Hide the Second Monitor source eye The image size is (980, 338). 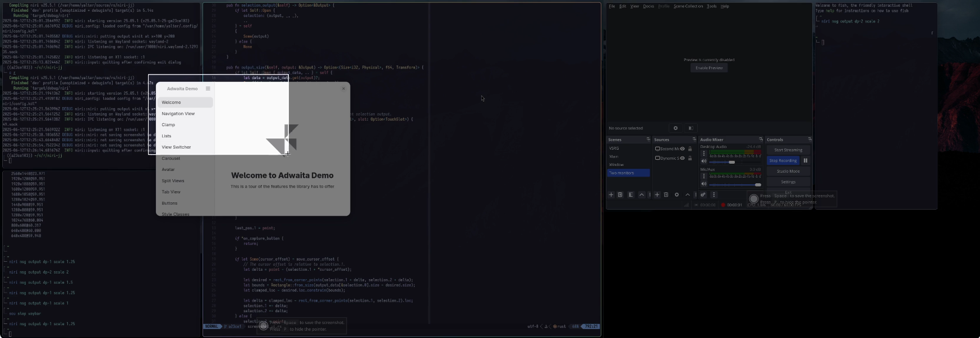683,149
